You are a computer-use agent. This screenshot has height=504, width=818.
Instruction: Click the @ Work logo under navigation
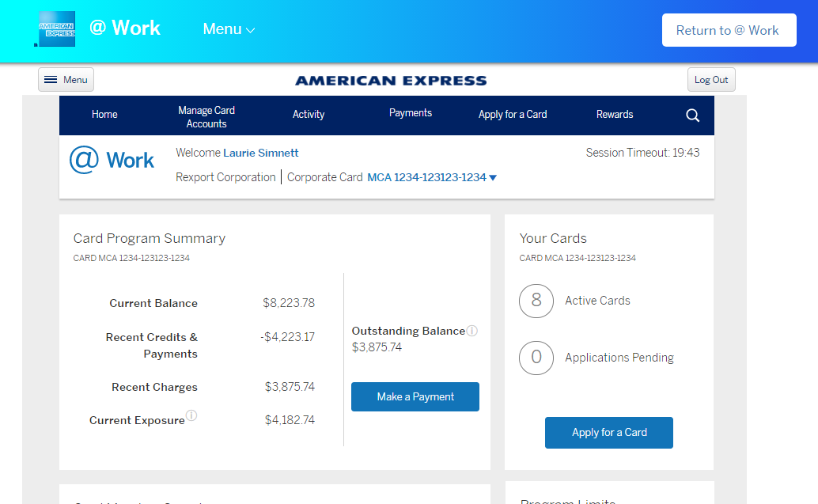tap(112, 160)
